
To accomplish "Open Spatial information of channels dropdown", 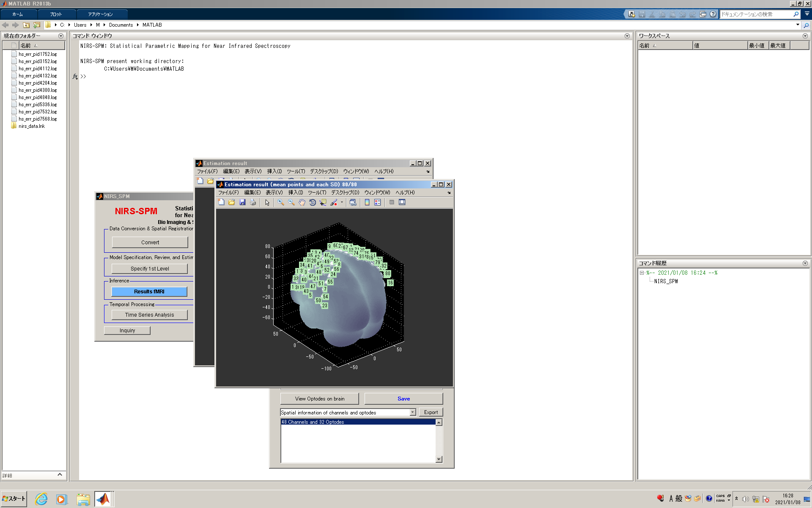I will click(412, 412).
